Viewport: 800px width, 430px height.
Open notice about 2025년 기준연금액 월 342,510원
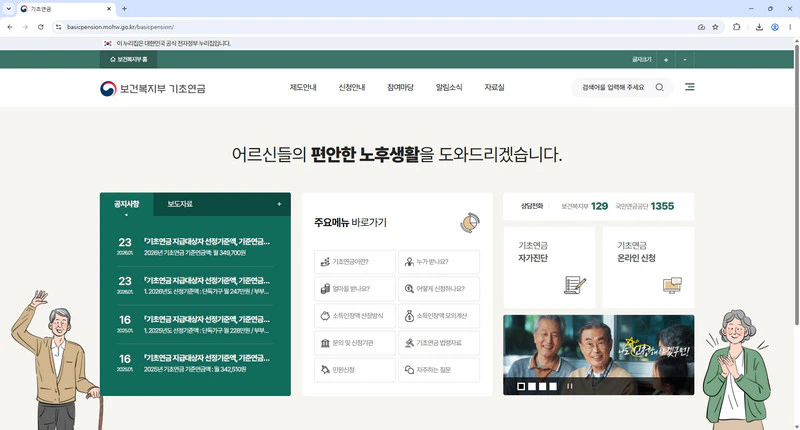click(195, 363)
